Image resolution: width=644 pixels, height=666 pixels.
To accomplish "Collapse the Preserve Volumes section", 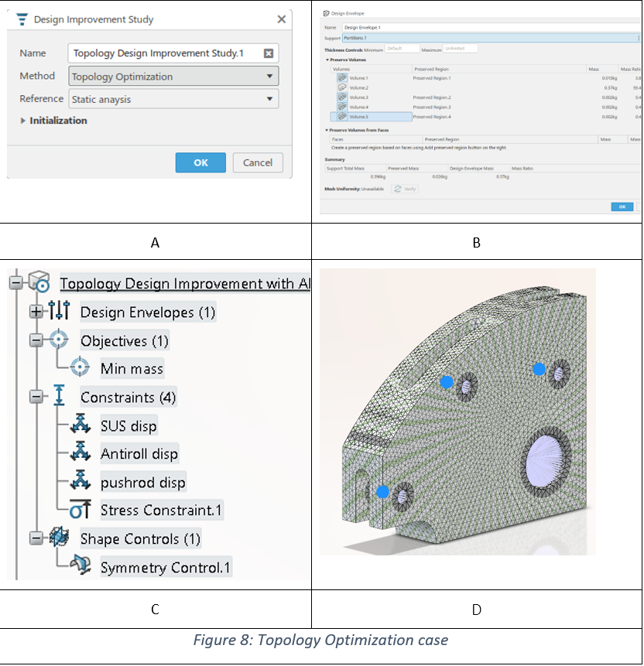I will pos(327,60).
